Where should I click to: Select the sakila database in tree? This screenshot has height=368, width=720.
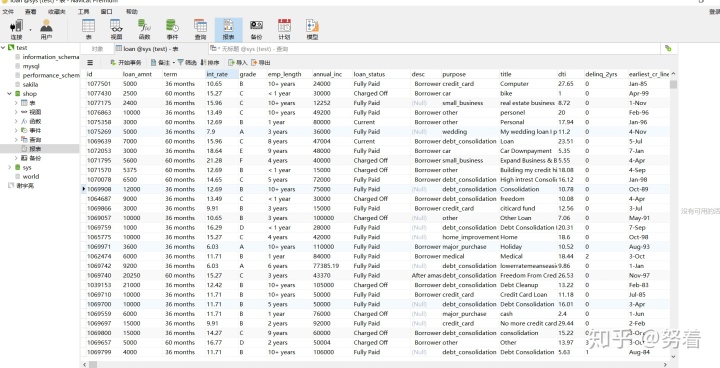click(x=30, y=85)
